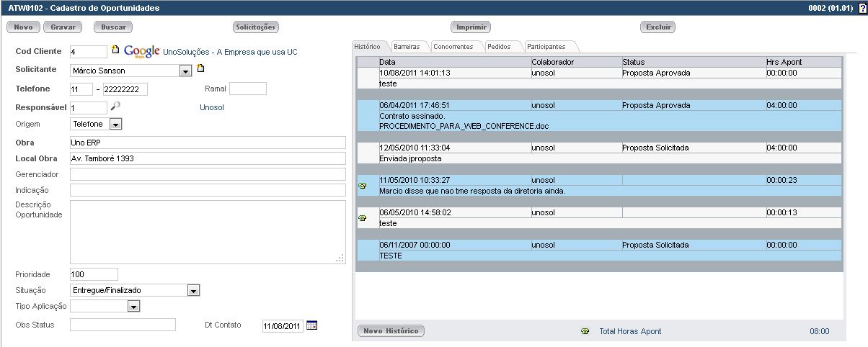Click into the Descrição Oportunidade text area
The image size is (868, 347).
click(x=208, y=232)
